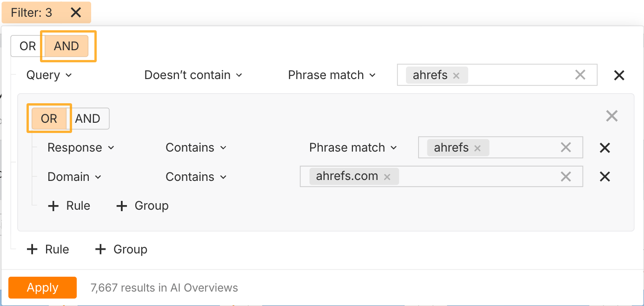Image resolution: width=644 pixels, height=306 pixels.
Task: Remove the Query rule row
Action: coord(619,75)
